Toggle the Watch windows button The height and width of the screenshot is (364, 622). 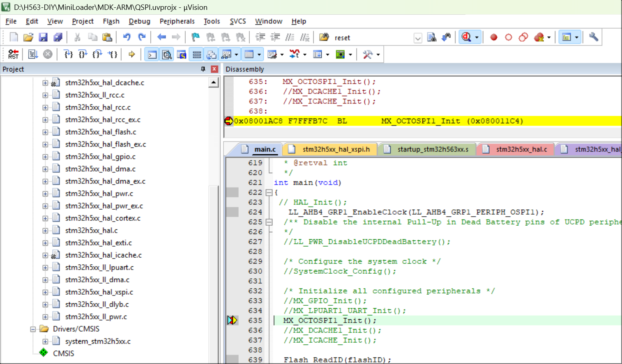pos(226,54)
